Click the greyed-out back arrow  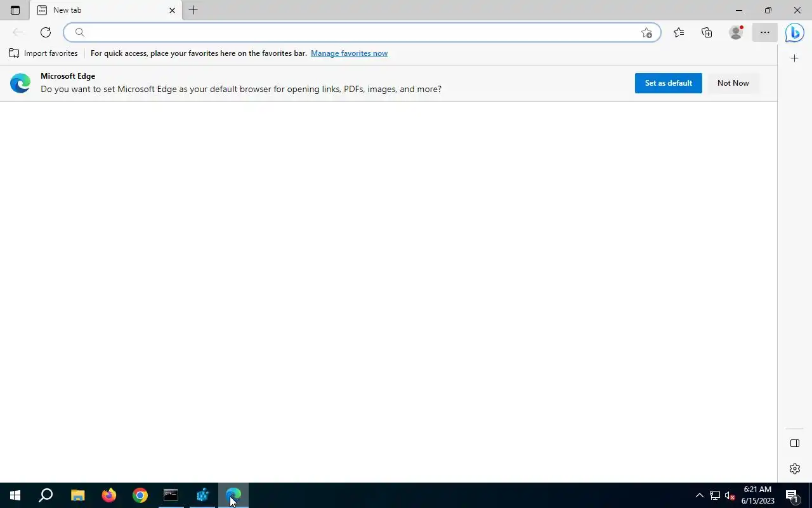coord(18,32)
